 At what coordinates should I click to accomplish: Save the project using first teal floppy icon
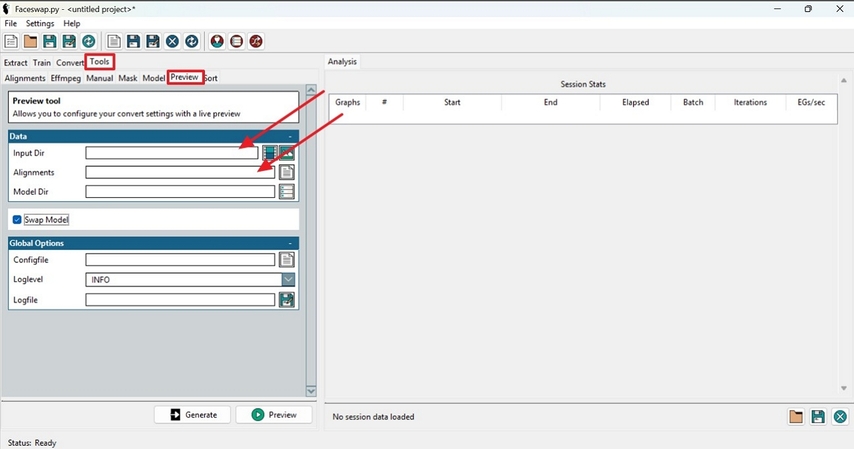click(50, 41)
